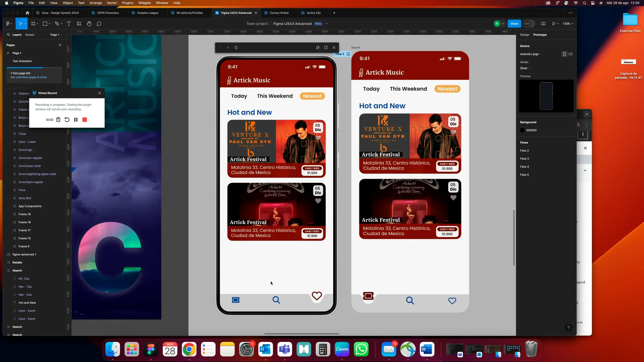
Task: Open Dev Mode with the code icon
Action: click(x=528, y=23)
